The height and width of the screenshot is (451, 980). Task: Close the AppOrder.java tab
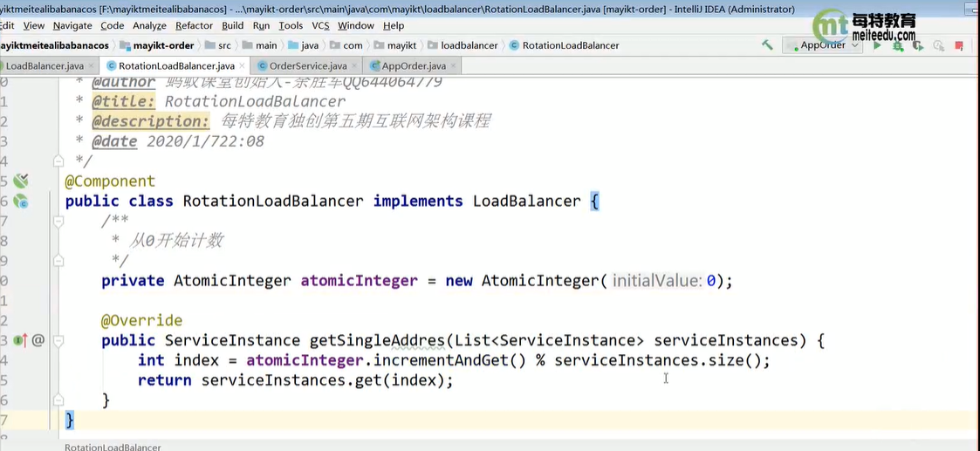click(x=453, y=65)
